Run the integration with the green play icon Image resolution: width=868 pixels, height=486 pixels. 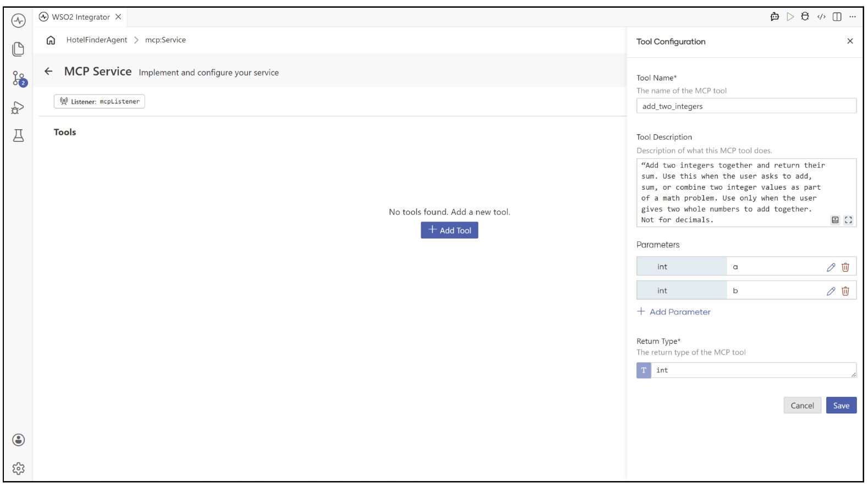[790, 17]
